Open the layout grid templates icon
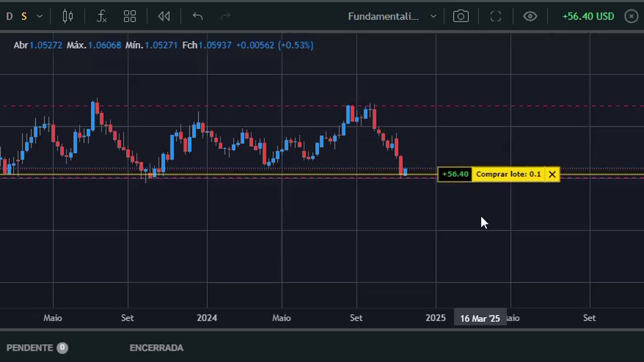This screenshot has width=644, height=362. (130, 17)
